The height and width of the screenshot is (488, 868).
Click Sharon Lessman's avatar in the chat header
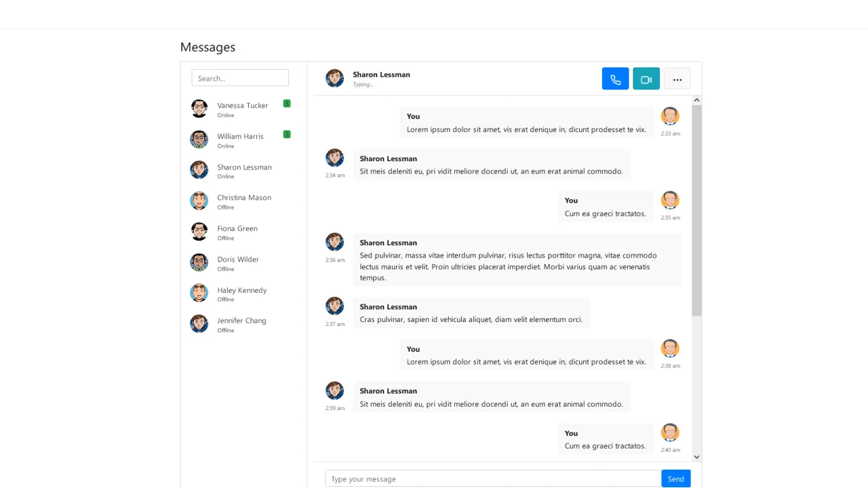pos(334,78)
